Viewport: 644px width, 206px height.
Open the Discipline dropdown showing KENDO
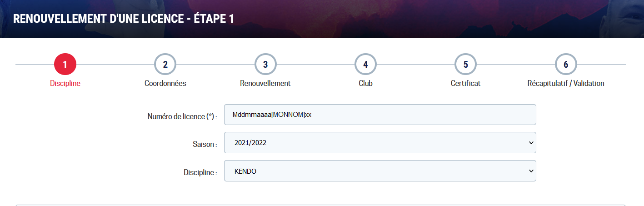[380, 171]
